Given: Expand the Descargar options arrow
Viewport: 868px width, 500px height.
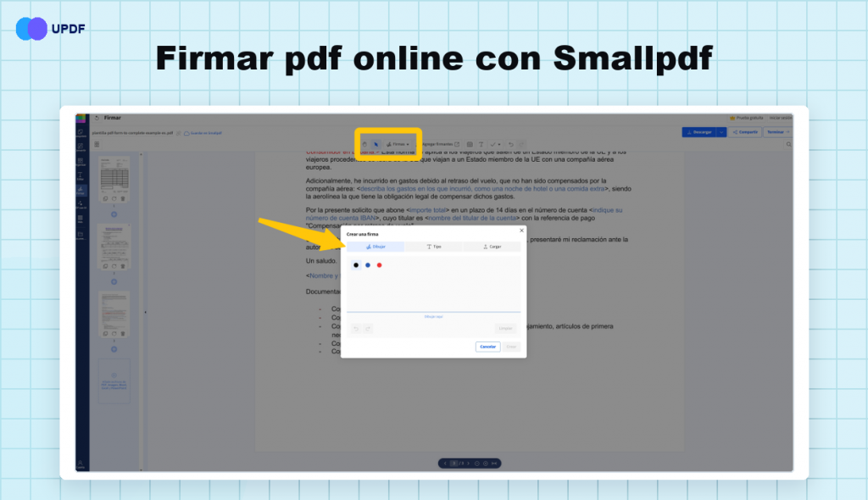Looking at the screenshot, I should pos(721,132).
